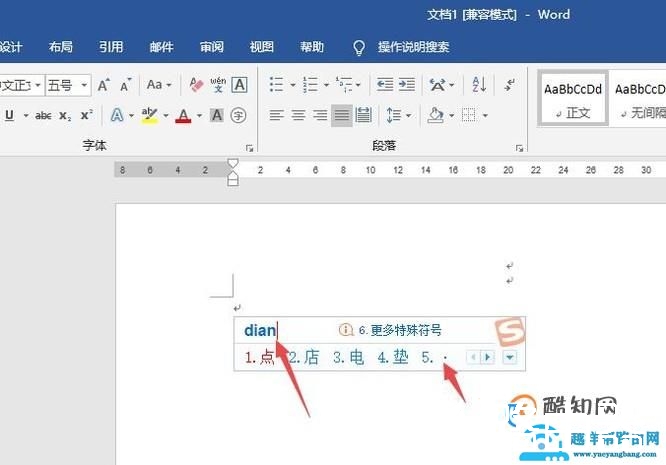Go to next IME candidate page
666x465 pixels.
click(488, 357)
